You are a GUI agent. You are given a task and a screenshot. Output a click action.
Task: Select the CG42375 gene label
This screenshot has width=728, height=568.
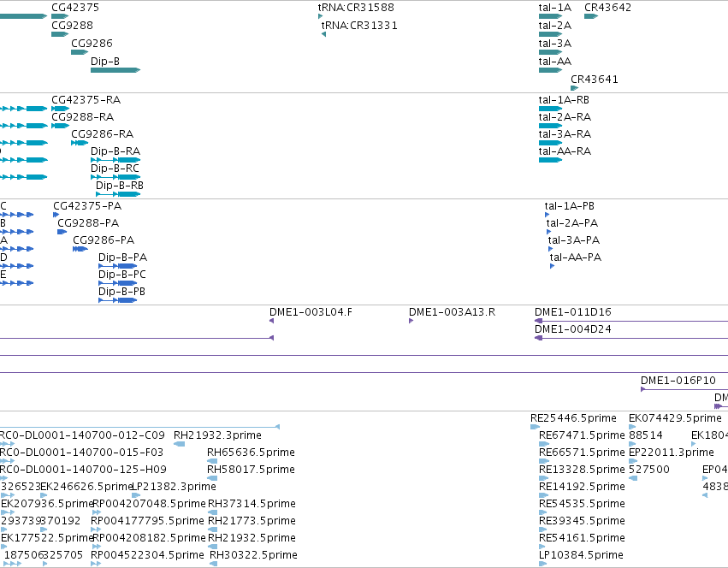coord(75,8)
